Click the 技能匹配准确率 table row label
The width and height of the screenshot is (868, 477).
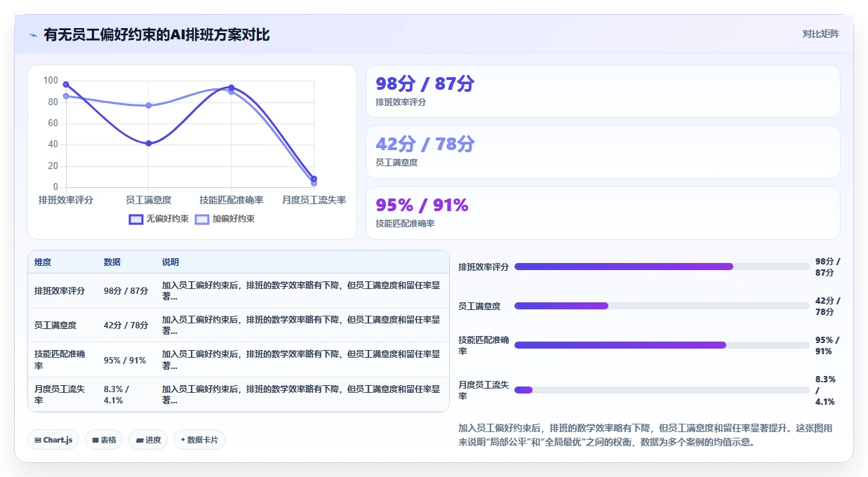60,360
